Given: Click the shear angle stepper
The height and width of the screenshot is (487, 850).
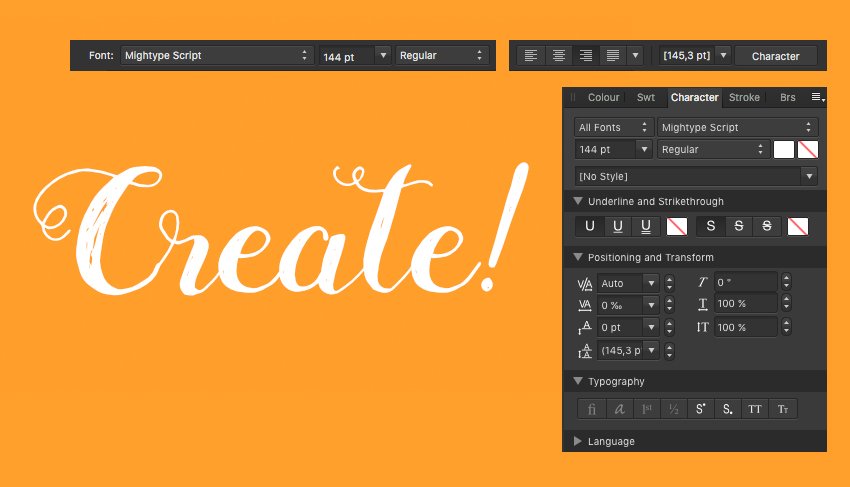Looking at the screenshot, I should [787, 281].
